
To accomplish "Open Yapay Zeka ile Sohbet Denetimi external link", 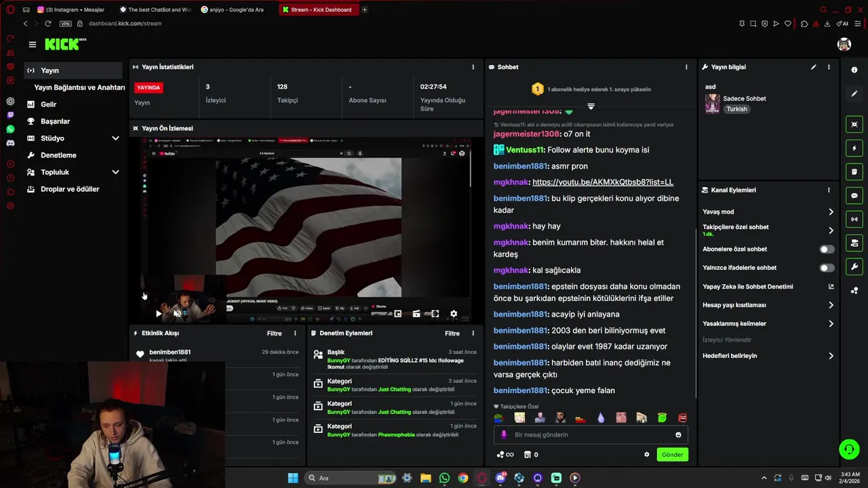I will [831, 287].
